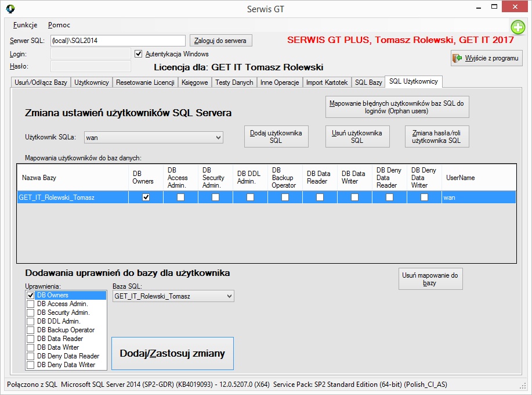Click Mapowanie błędnych użytkowników (Orphan users) button
The height and width of the screenshot is (395, 532).
397,107
